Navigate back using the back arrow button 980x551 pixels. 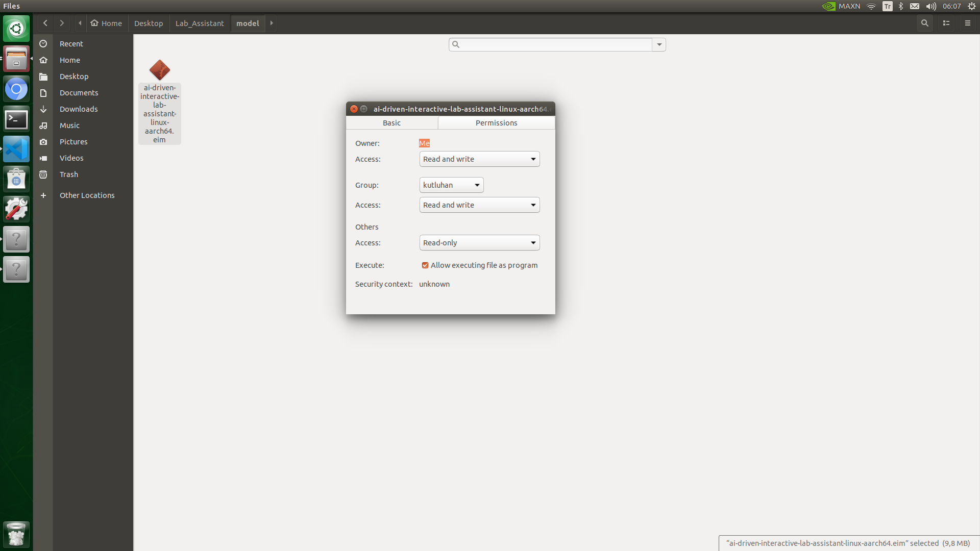[x=45, y=22]
